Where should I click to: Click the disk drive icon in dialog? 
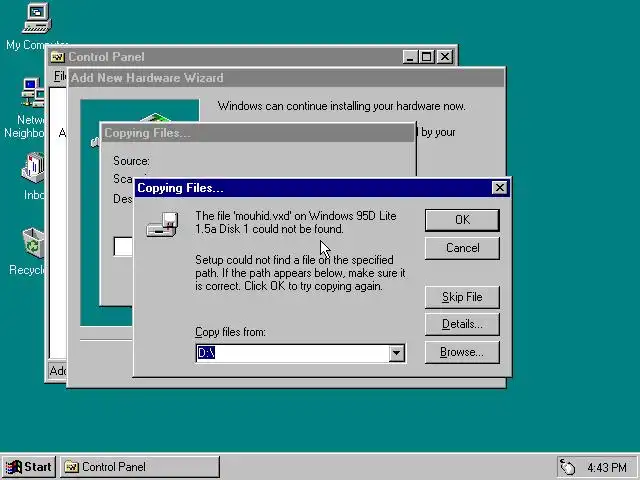click(162, 224)
